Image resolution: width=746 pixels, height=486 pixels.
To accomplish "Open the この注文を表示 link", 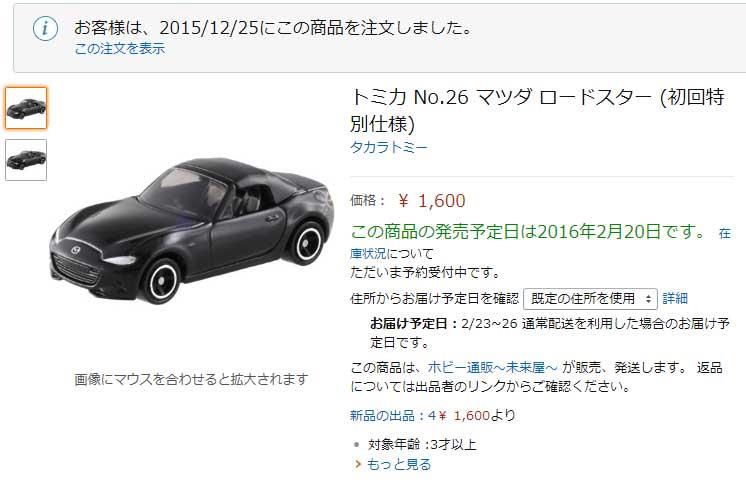I will [119, 49].
